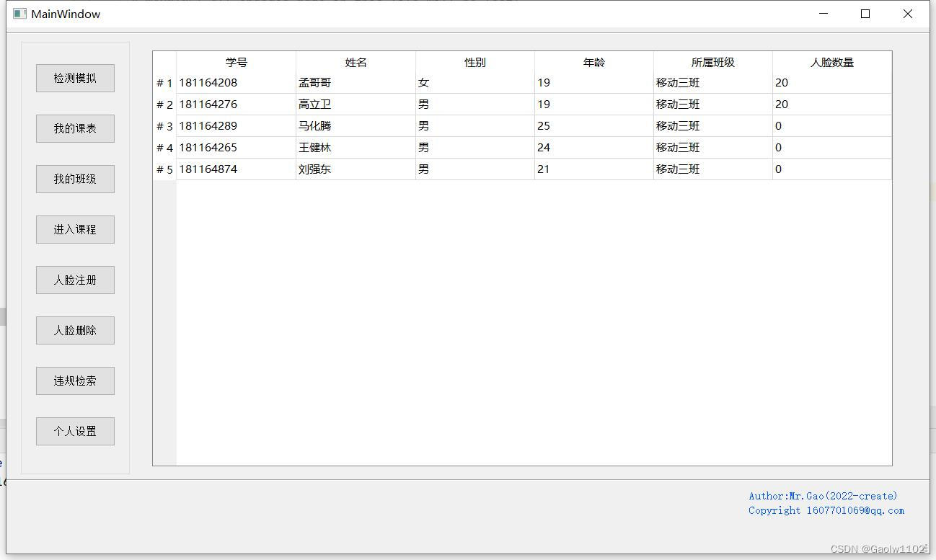Maximize the MainWindow window
The width and height of the screenshot is (936, 560).
pos(865,14)
